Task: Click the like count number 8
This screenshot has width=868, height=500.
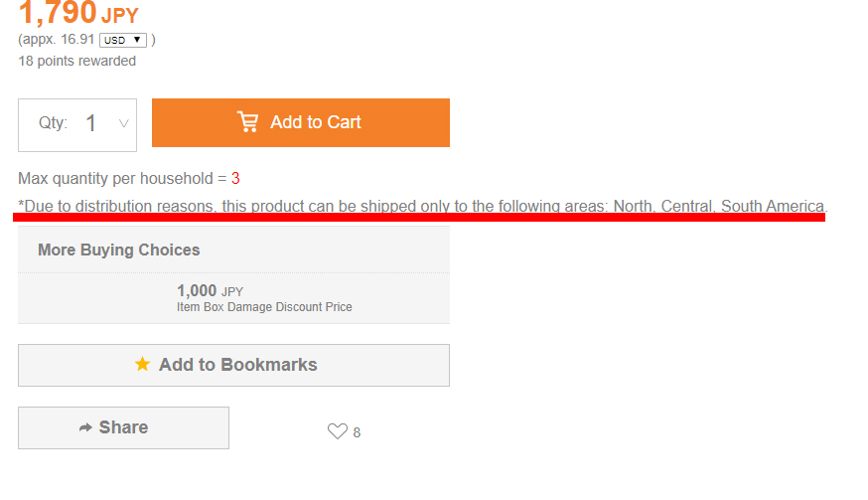Action: (358, 432)
